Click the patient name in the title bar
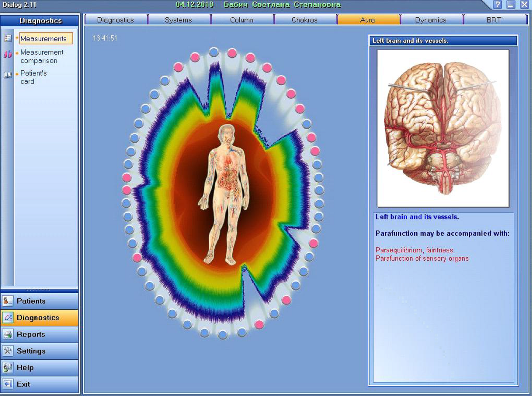Screen dimensions: 532x396 click(282, 5)
